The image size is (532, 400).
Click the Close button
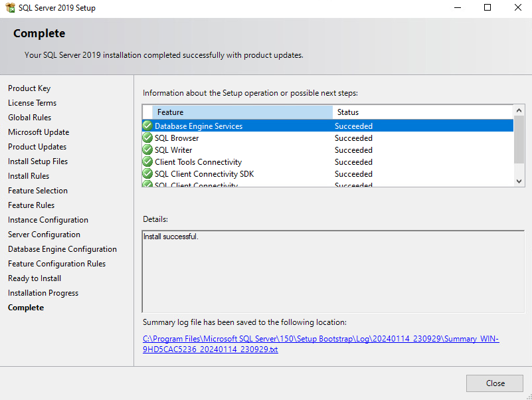coord(495,383)
